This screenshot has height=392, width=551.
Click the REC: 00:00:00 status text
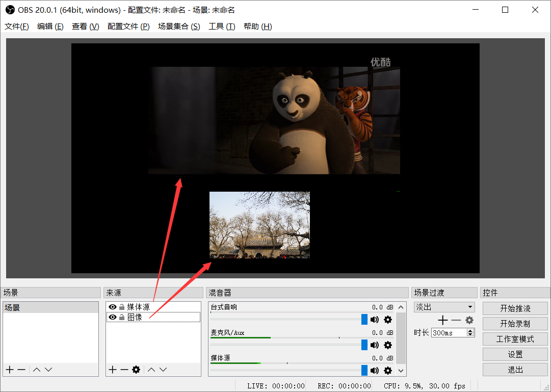point(344,386)
